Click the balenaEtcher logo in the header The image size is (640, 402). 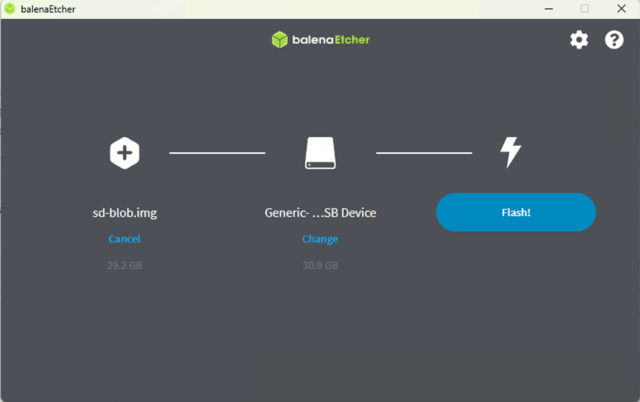tap(320, 40)
